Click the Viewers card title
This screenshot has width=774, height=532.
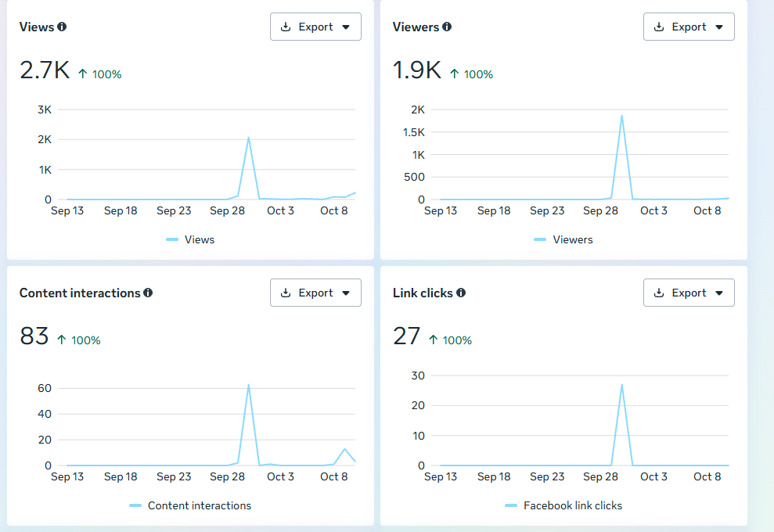coord(416,27)
